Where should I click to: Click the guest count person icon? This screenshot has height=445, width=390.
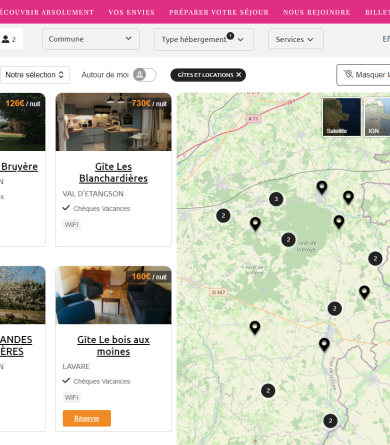click(5, 39)
